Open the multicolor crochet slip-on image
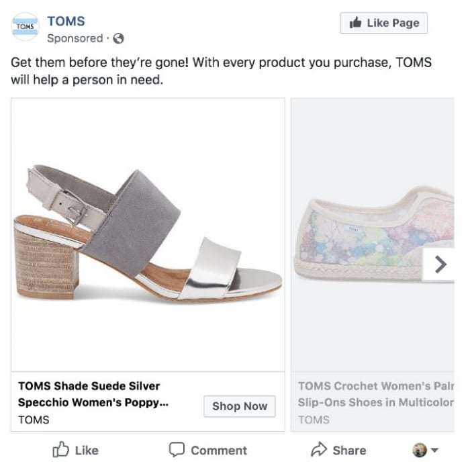The image size is (470, 476). point(373,235)
